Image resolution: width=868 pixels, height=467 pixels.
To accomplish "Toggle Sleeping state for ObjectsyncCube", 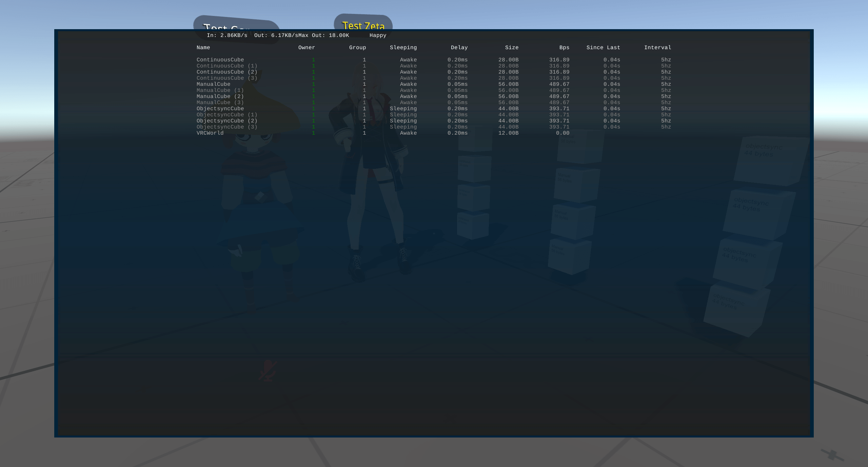I will pyautogui.click(x=403, y=109).
